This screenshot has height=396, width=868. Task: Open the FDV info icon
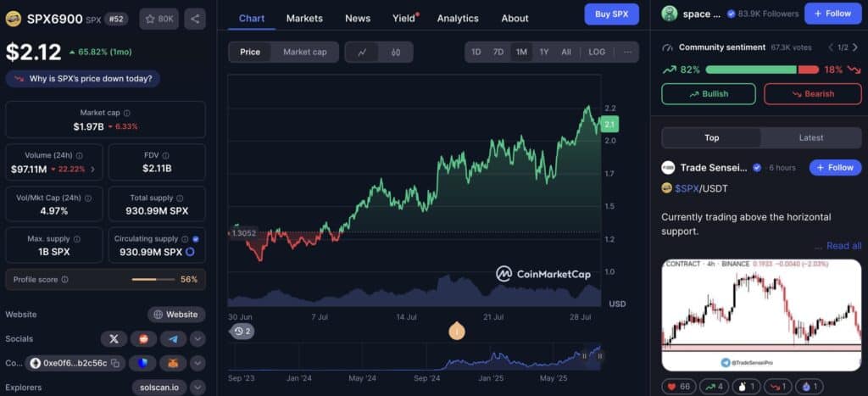point(165,156)
